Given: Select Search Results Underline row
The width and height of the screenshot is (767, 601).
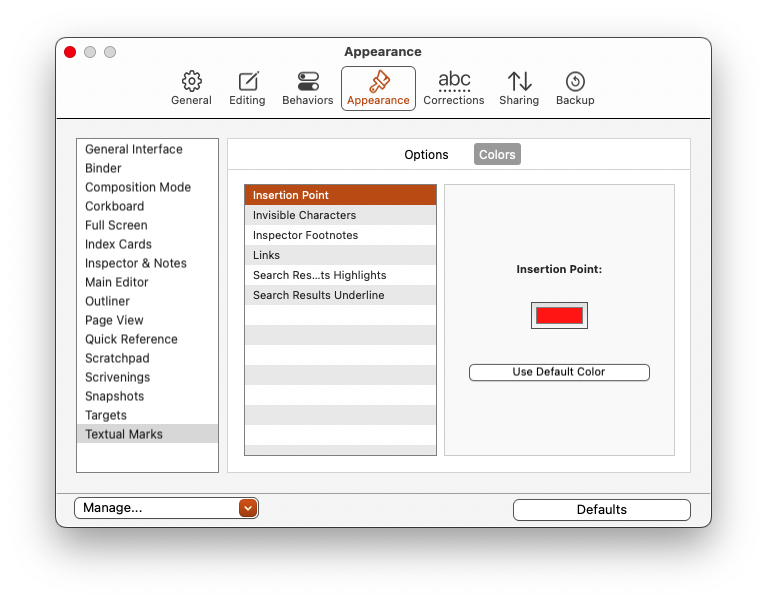Looking at the screenshot, I should (x=340, y=295).
